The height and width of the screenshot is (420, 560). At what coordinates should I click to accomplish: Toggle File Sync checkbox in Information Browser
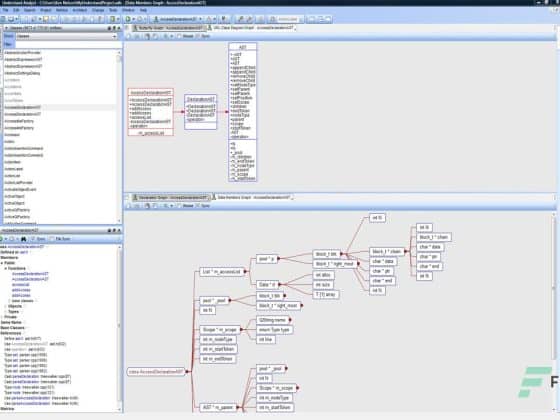coord(52,239)
